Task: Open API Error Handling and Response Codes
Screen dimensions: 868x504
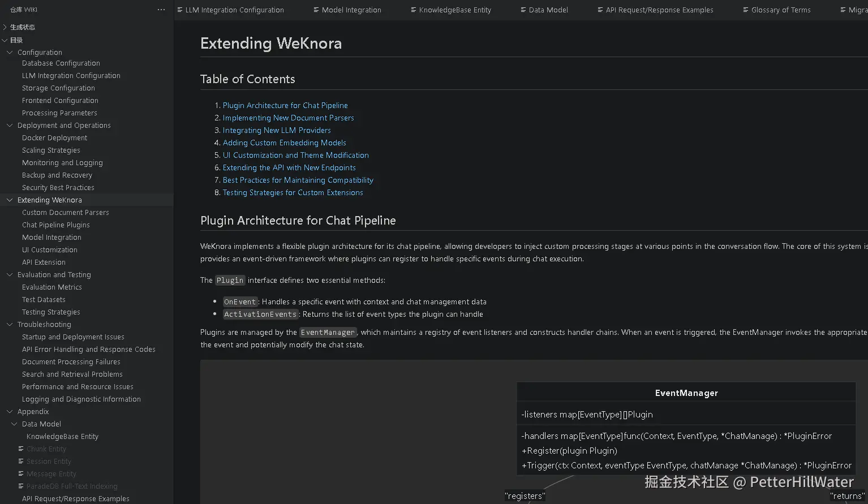Action: [x=89, y=350]
